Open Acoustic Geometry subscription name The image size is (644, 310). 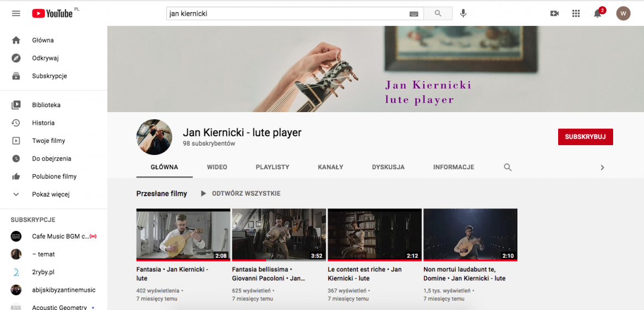point(59,308)
